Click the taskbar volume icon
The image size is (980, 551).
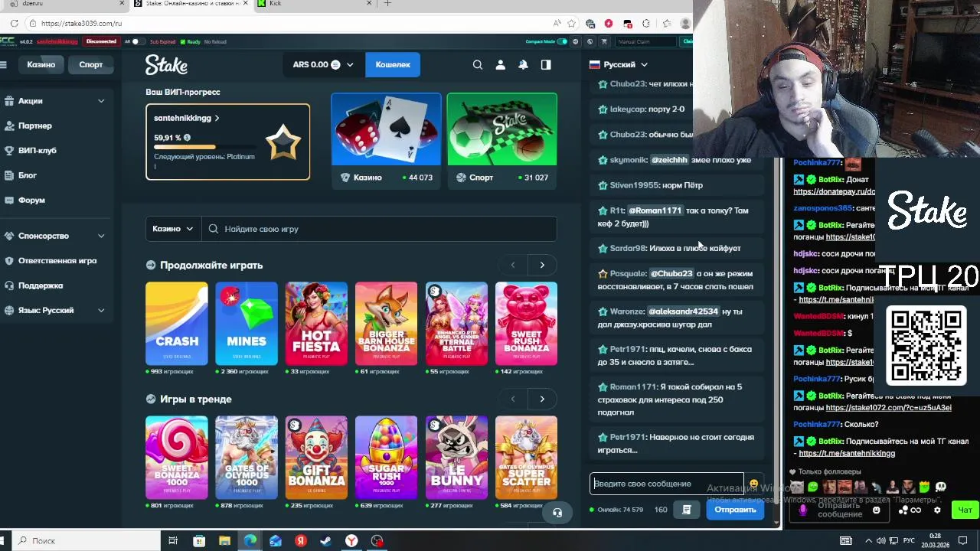[x=883, y=540]
